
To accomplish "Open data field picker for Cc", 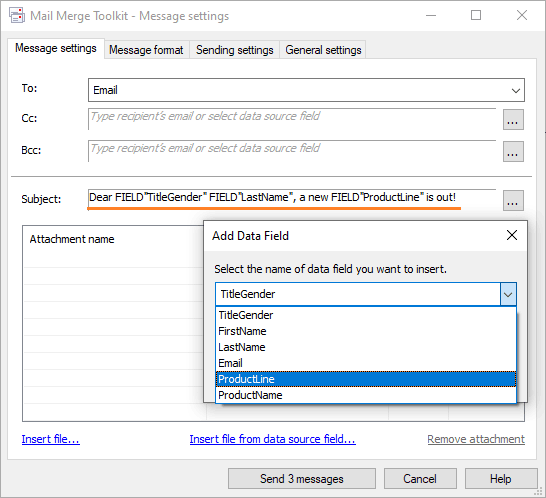I will [x=513, y=119].
